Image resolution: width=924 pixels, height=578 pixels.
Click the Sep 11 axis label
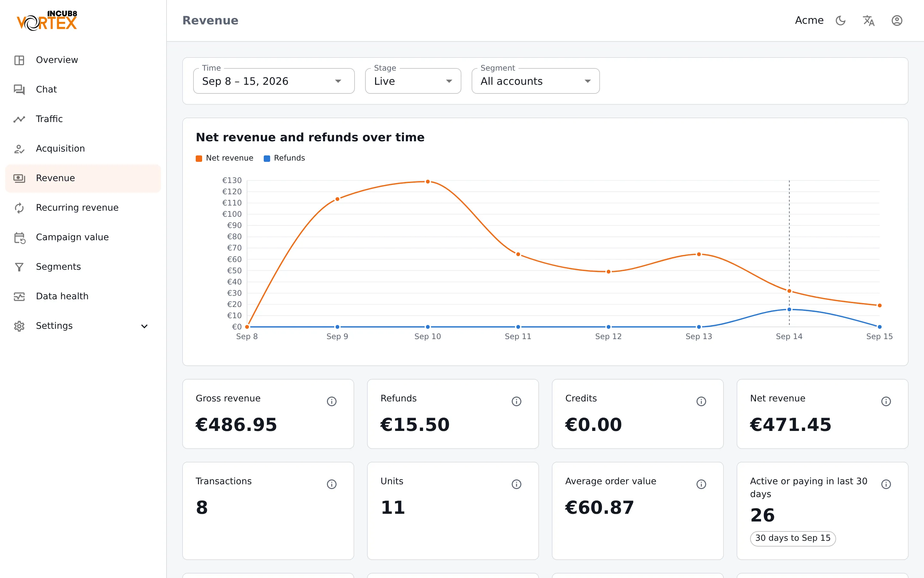pos(518,337)
